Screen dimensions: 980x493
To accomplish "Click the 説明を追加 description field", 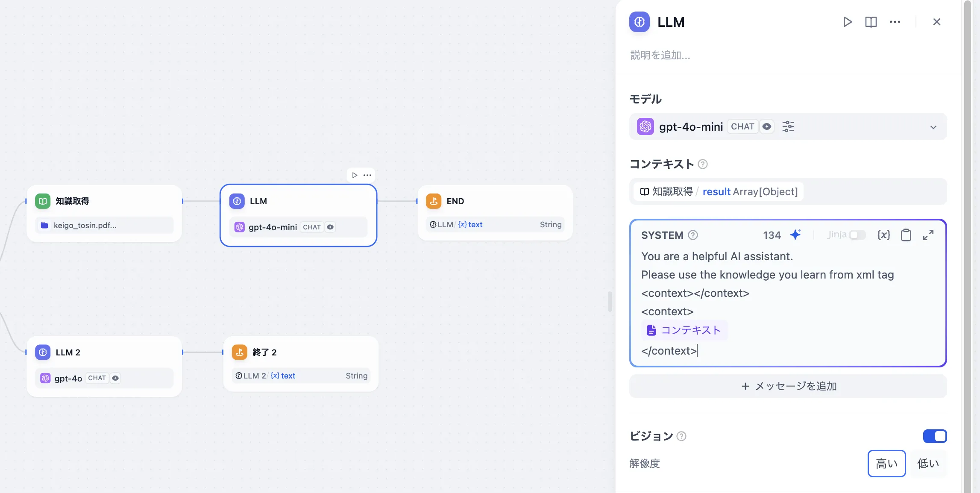I will 660,55.
